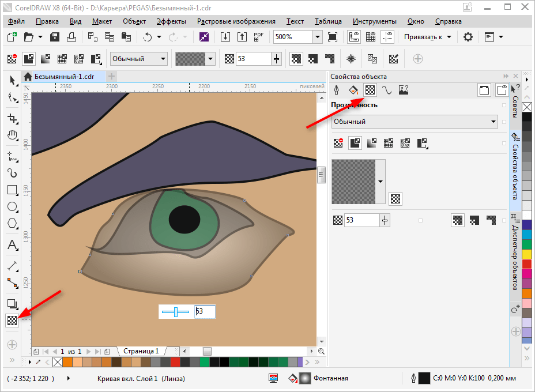Open the Эффекты menu
This screenshot has width=535, height=392.
click(171, 21)
